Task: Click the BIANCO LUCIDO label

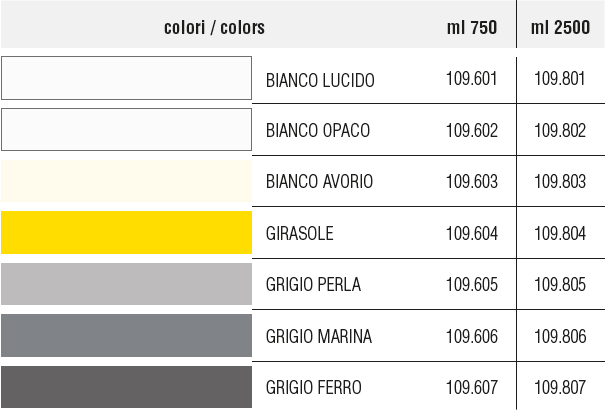Action: [x=320, y=80]
